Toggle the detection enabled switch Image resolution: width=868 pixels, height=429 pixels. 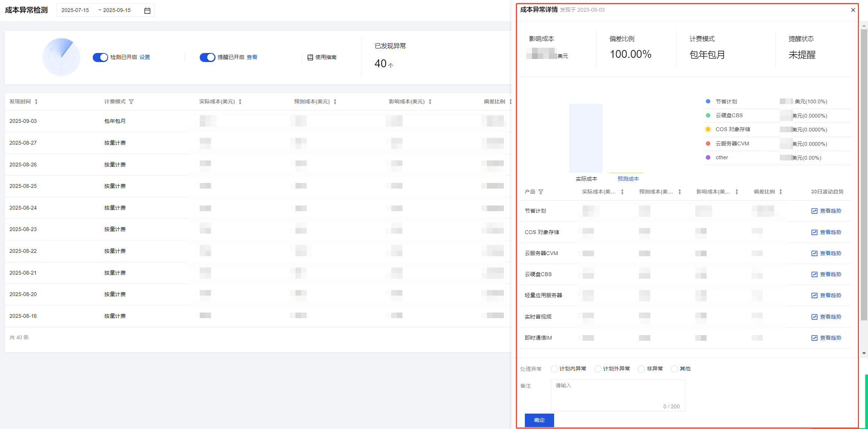[100, 57]
